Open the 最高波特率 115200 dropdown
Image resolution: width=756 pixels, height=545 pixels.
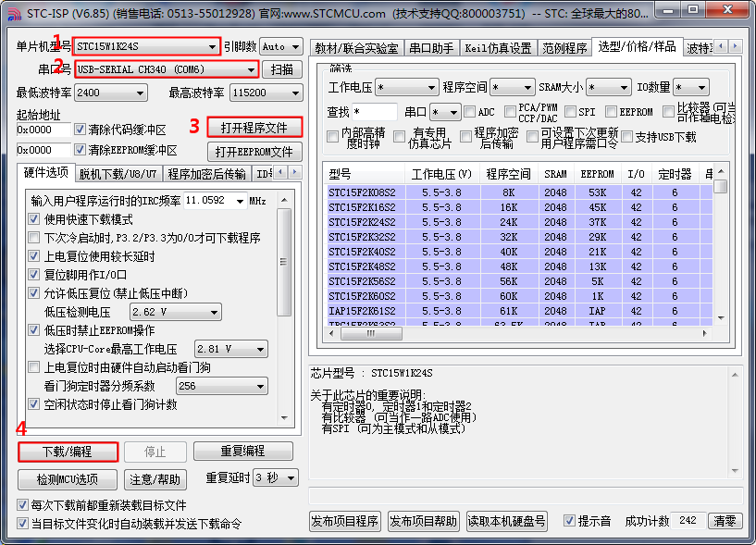292,93
